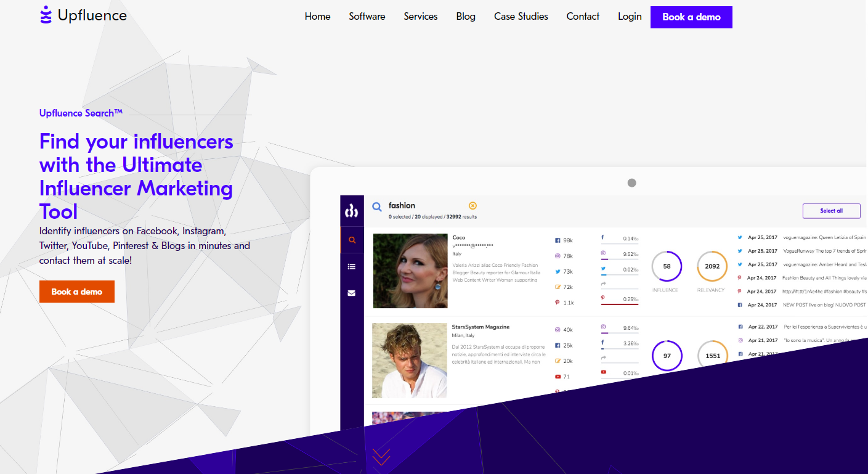Click the Login link
The width and height of the screenshot is (868, 474).
pos(630,17)
